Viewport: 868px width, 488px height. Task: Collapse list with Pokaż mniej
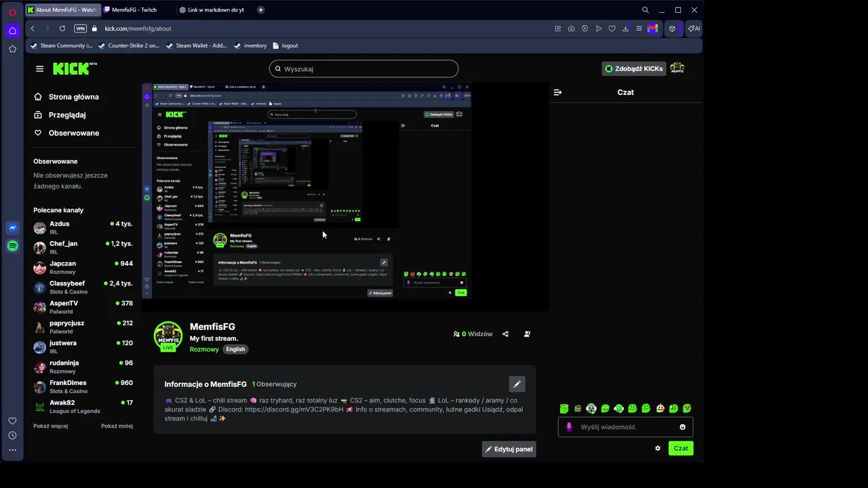(x=117, y=426)
